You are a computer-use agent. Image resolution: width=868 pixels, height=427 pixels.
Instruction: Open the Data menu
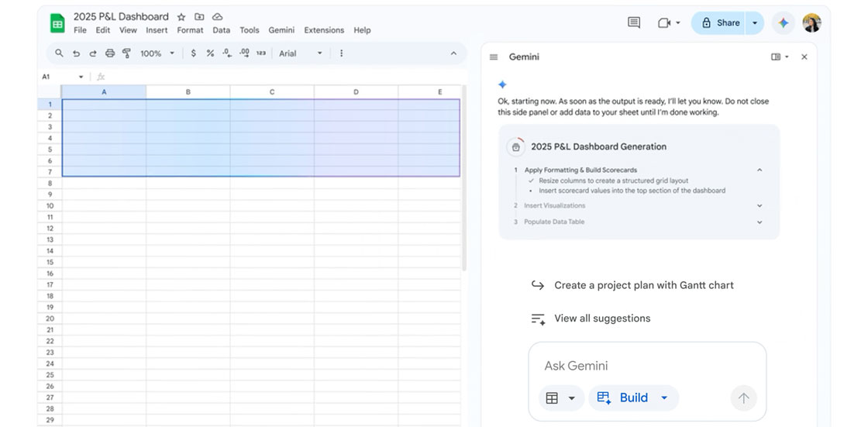click(222, 30)
